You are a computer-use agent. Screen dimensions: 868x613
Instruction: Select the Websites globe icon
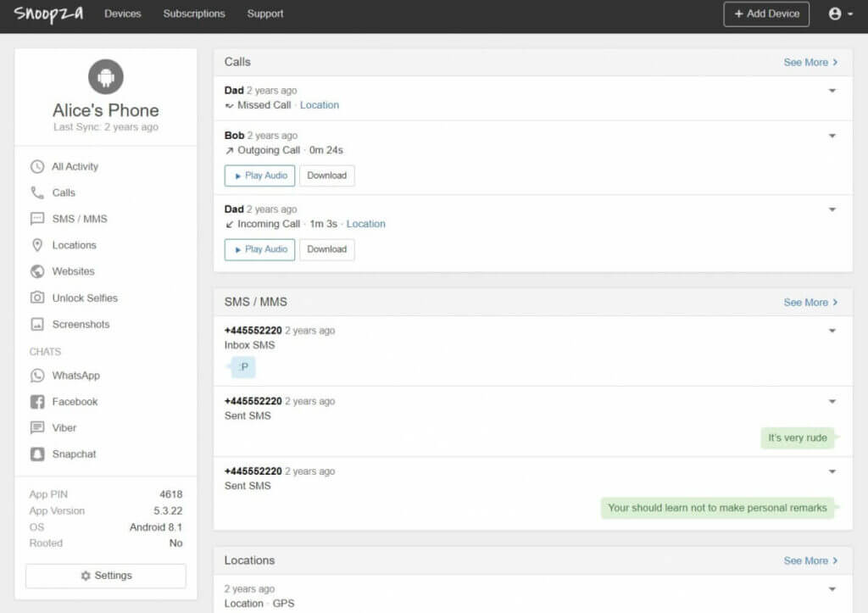coord(37,271)
